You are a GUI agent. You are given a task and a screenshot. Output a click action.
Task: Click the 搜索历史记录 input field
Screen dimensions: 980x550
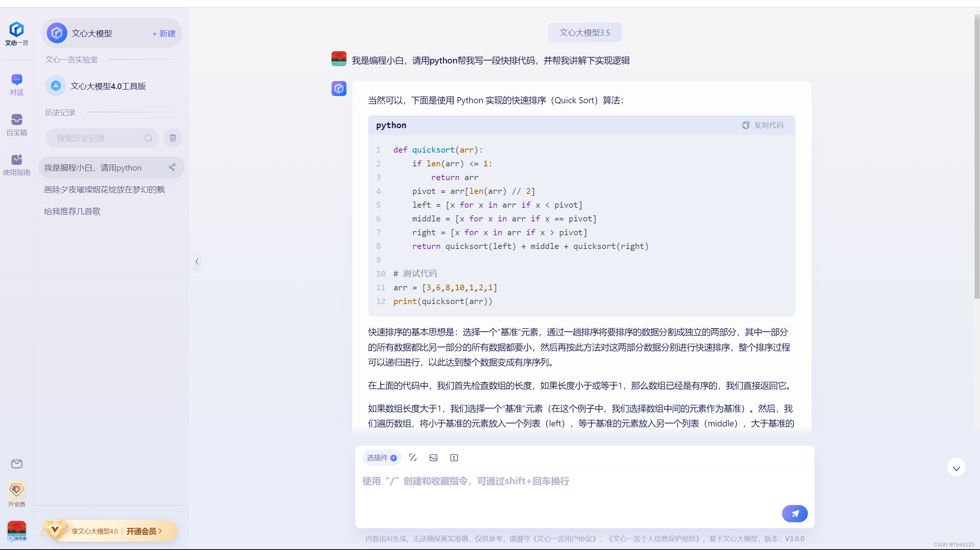[x=103, y=138]
